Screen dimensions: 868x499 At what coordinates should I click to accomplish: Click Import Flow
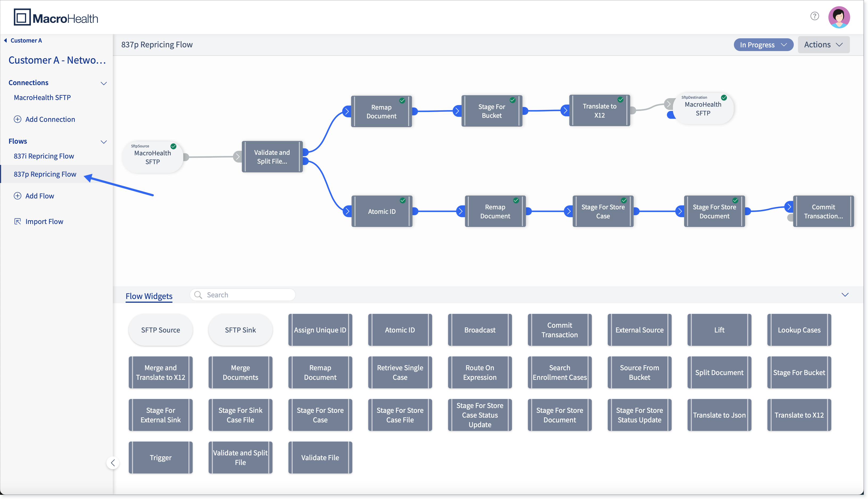point(38,221)
